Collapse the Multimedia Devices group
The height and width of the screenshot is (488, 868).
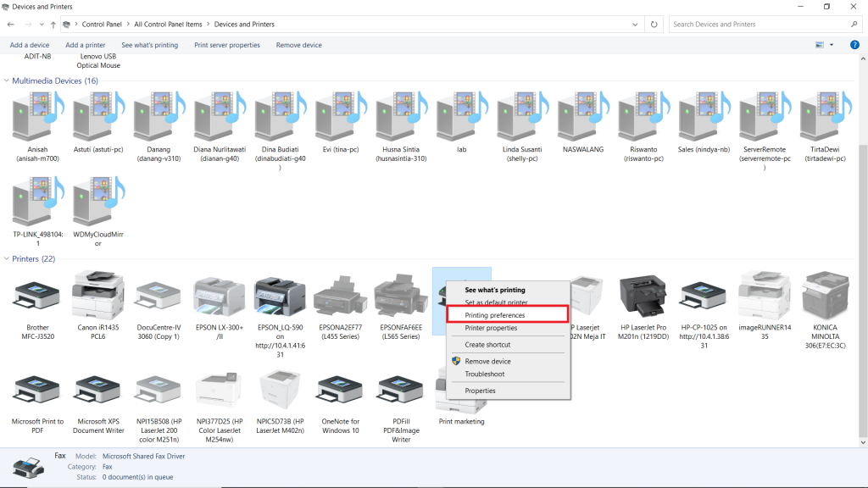(7, 81)
